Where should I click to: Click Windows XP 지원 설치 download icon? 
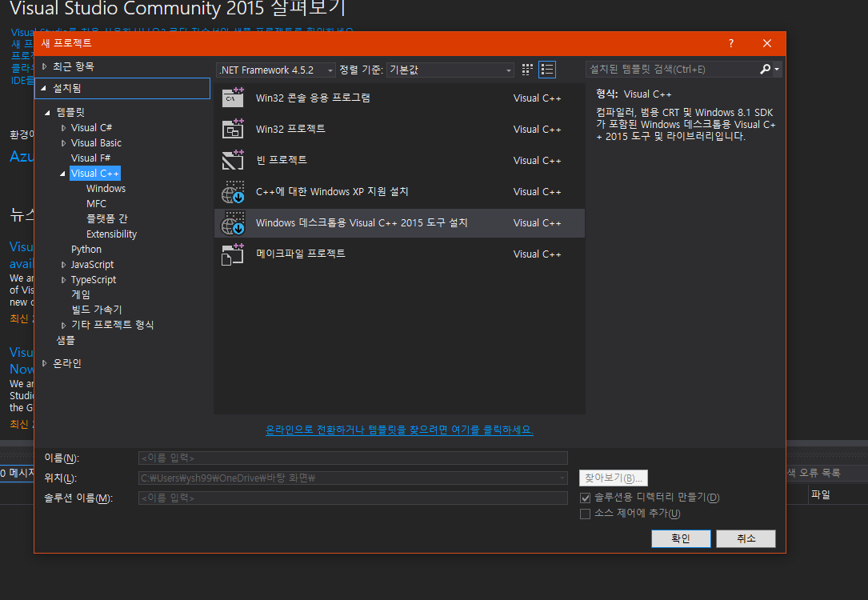(x=233, y=191)
